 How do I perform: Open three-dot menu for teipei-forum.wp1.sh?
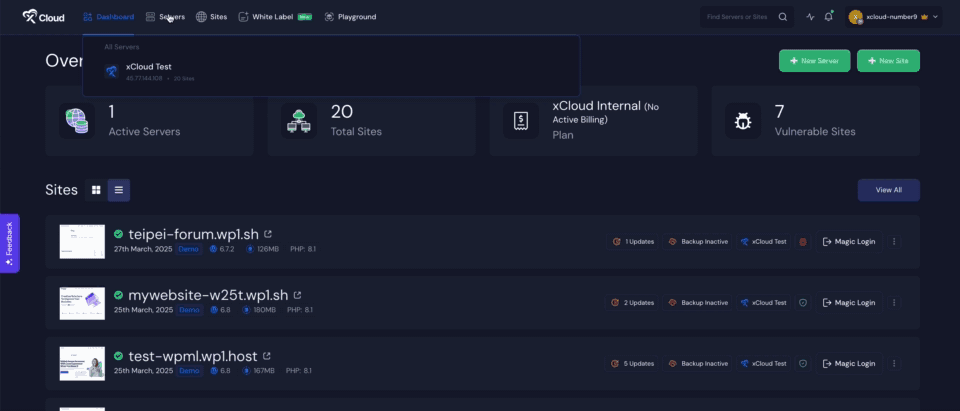[894, 242]
